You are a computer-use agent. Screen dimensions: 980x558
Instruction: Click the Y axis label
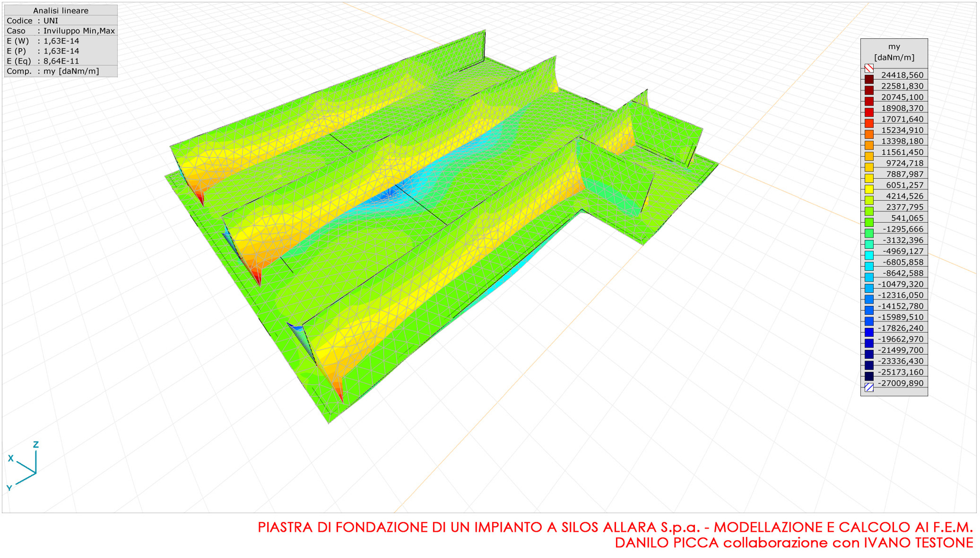click(9, 488)
